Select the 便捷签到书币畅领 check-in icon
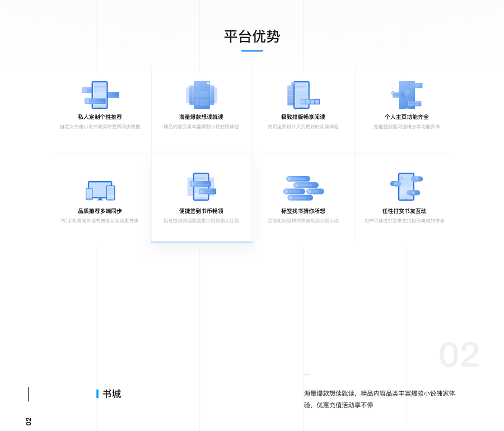The height and width of the screenshot is (431, 504). [201, 187]
